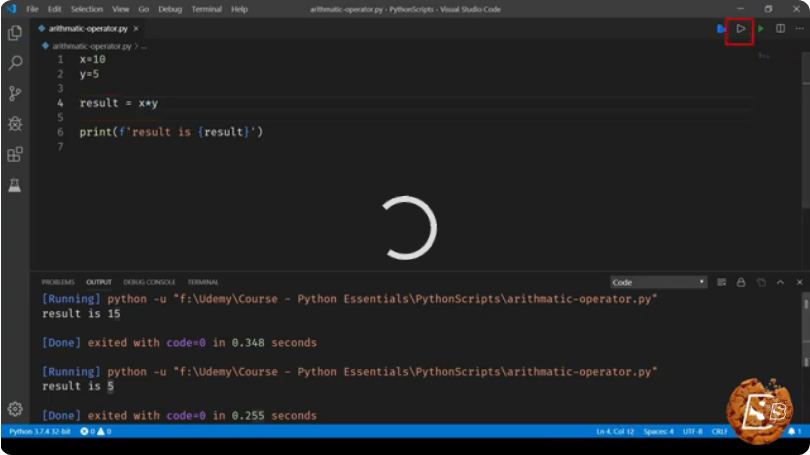Select the Python 3.7.4 32-bit interpreter
This screenshot has height=455, width=810.
(x=40, y=431)
